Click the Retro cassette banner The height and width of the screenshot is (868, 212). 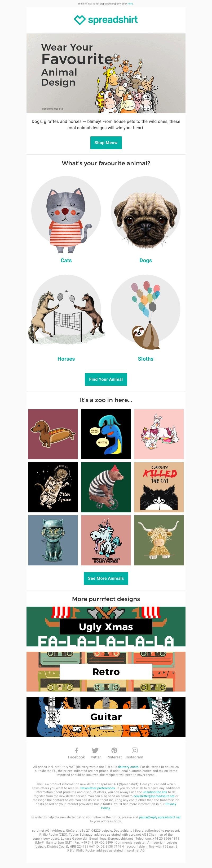tap(106, 672)
